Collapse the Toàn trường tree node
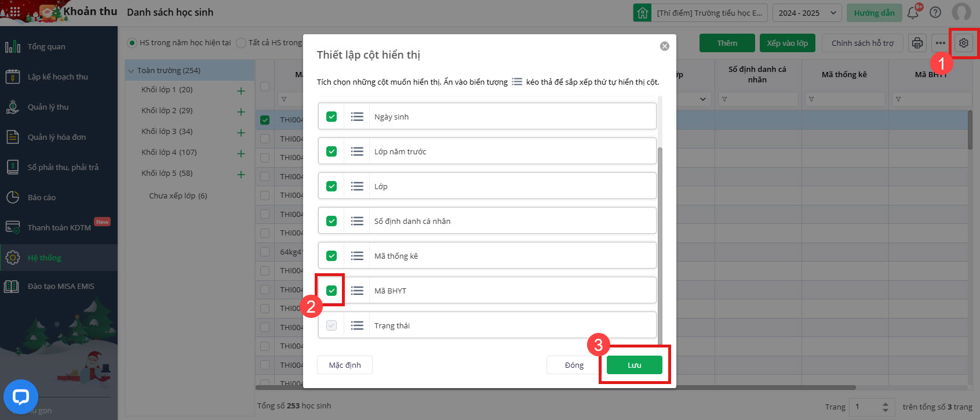The image size is (980, 420). coord(132,71)
